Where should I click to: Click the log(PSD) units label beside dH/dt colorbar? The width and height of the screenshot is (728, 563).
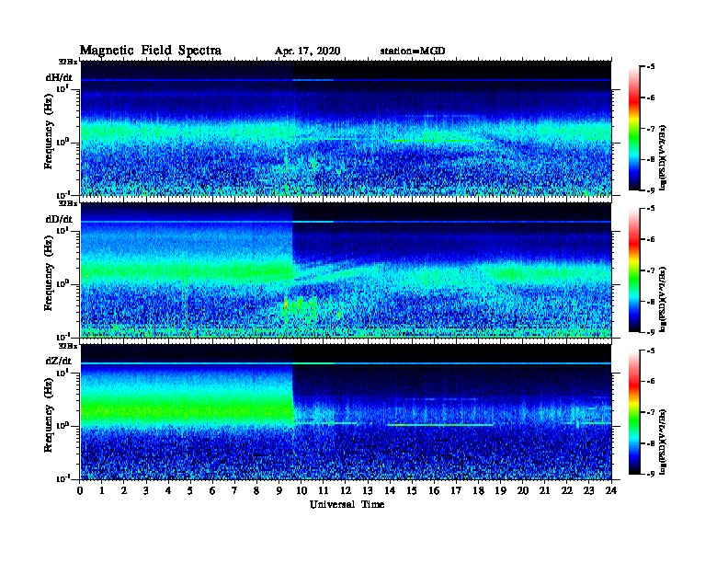663,157
